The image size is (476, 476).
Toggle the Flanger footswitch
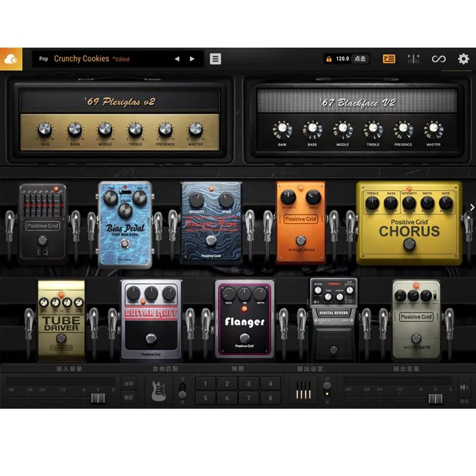click(x=245, y=337)
